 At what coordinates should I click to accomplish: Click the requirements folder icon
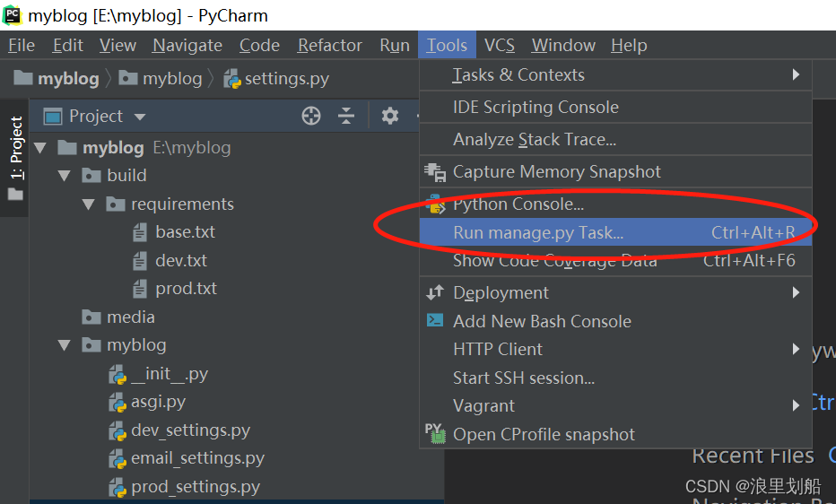click(x=115, y=204)
